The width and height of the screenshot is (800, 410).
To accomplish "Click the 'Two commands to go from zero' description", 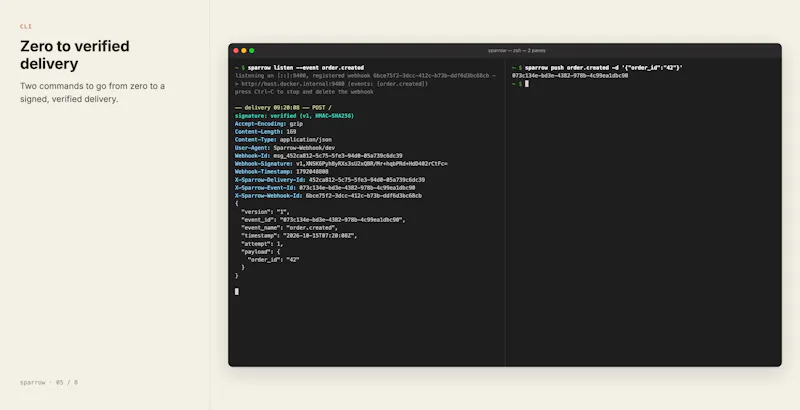I will click(x=92, y=92).
